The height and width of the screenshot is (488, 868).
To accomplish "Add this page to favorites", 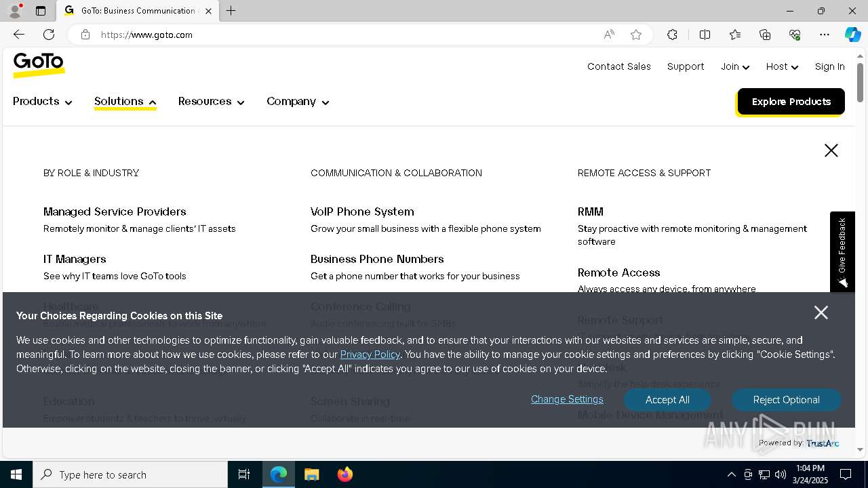I will coord(636,35).
